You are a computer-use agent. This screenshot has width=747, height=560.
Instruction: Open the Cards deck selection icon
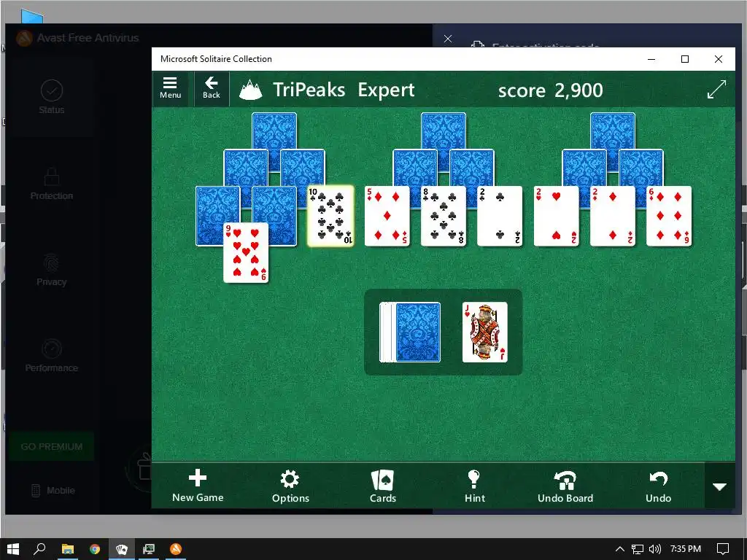383,486
